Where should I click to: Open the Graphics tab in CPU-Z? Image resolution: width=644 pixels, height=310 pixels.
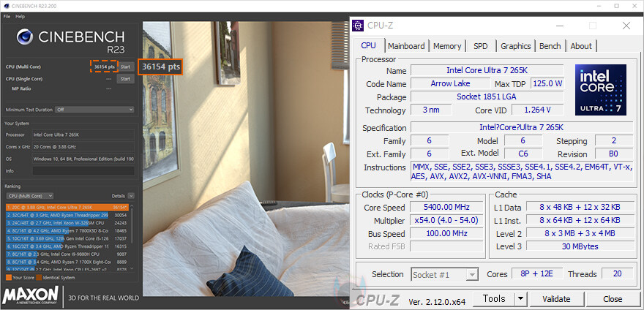(516, 46)
